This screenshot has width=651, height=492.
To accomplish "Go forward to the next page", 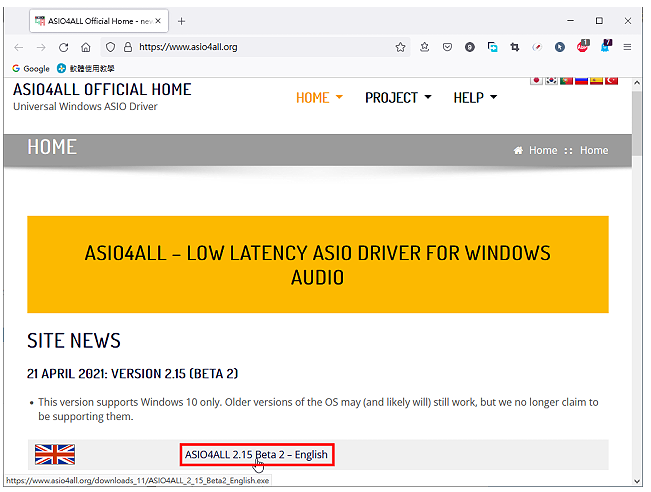I will (41, 47).
